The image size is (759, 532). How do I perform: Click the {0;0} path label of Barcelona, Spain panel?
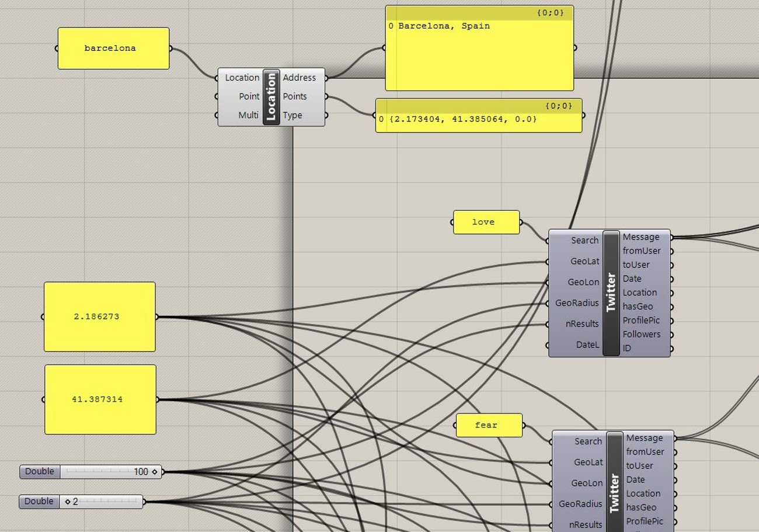[551, 12]
